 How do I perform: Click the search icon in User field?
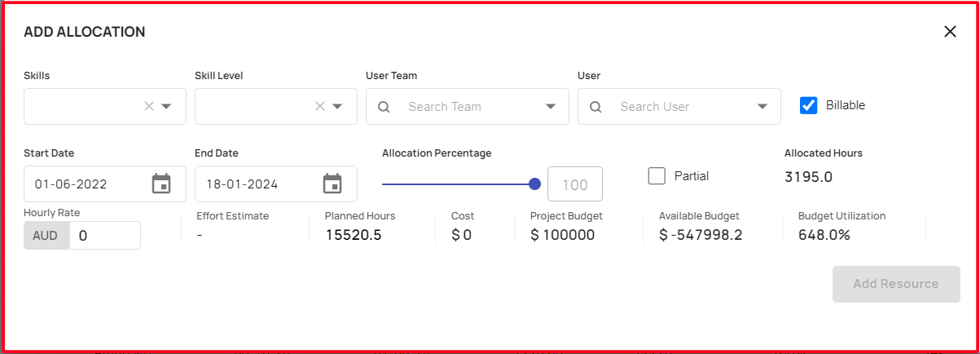pyautogui.click(x=595, y=107)
